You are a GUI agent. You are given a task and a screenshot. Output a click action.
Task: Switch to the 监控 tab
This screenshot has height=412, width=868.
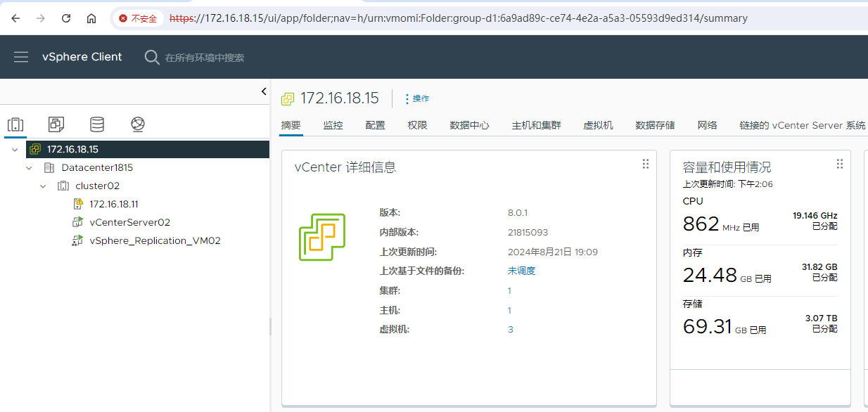click(333, 125)
